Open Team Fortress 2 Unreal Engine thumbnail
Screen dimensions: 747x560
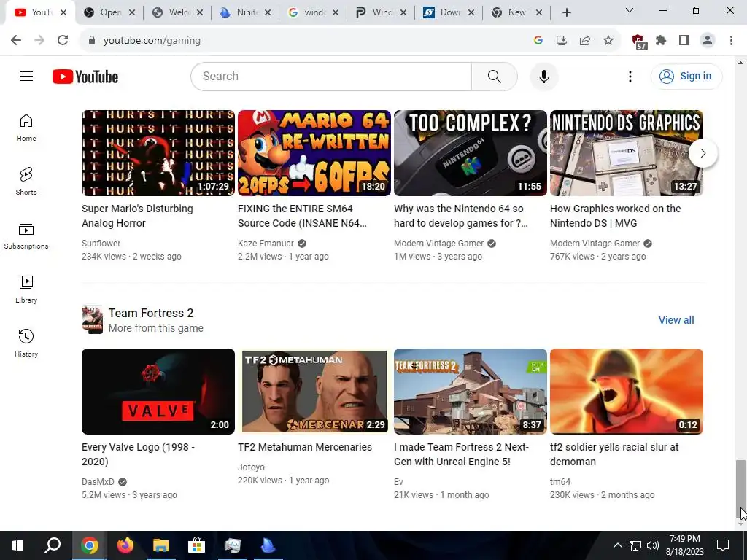pyautogui.click(x=471, y=392)
